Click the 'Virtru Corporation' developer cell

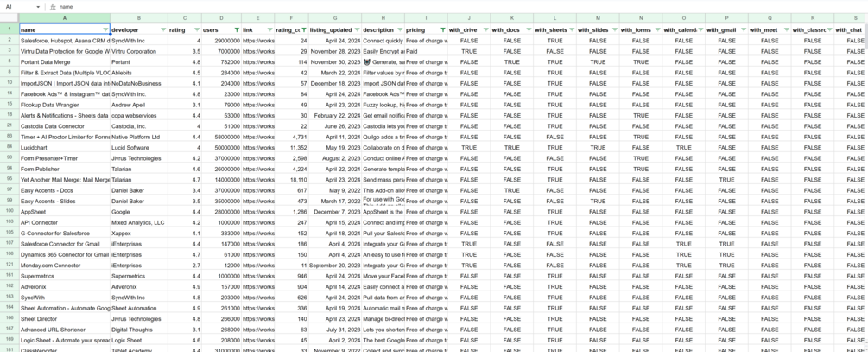click(x=139, y=51)
